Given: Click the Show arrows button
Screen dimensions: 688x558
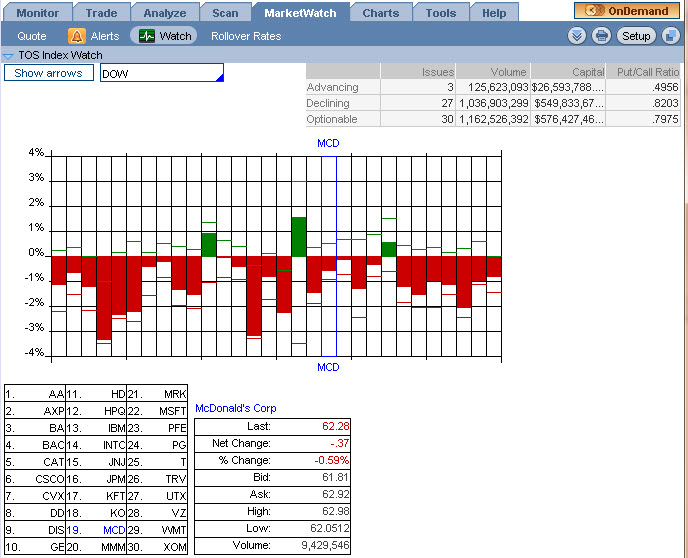Looking at the screenshot, I should click(x=49, y=73).
